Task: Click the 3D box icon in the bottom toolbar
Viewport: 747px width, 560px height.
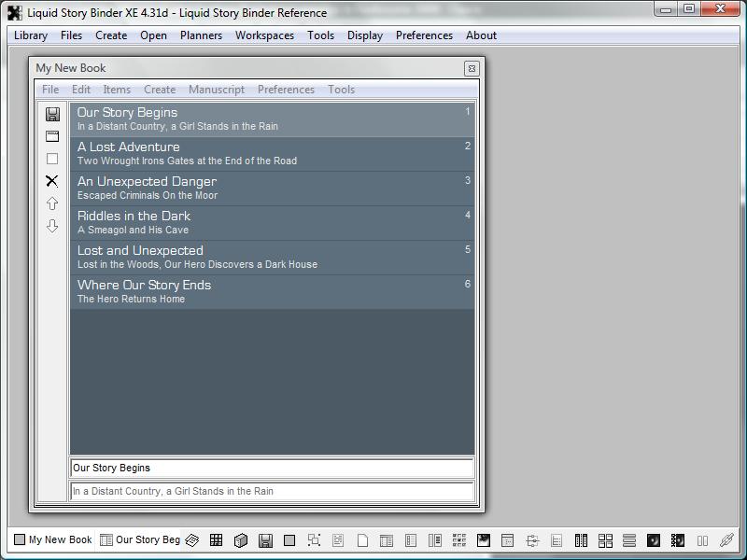Action: [240, 540]
